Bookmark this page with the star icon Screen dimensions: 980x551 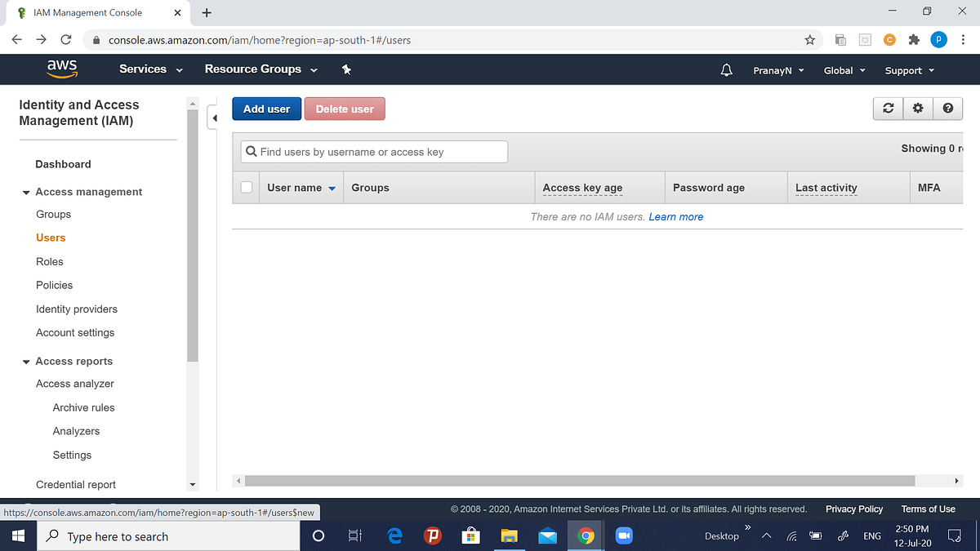click(x=809, y=39)
